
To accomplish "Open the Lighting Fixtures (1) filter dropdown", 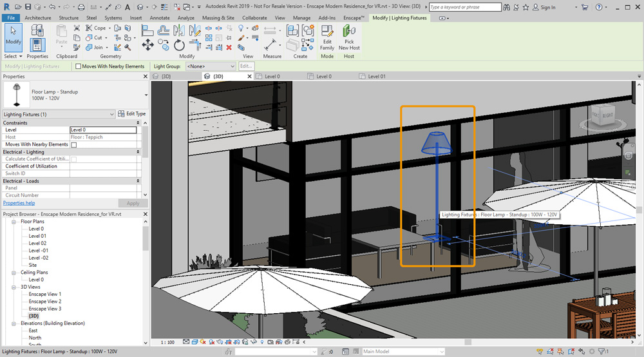I will pyautogui.click(x=59, y=114).
